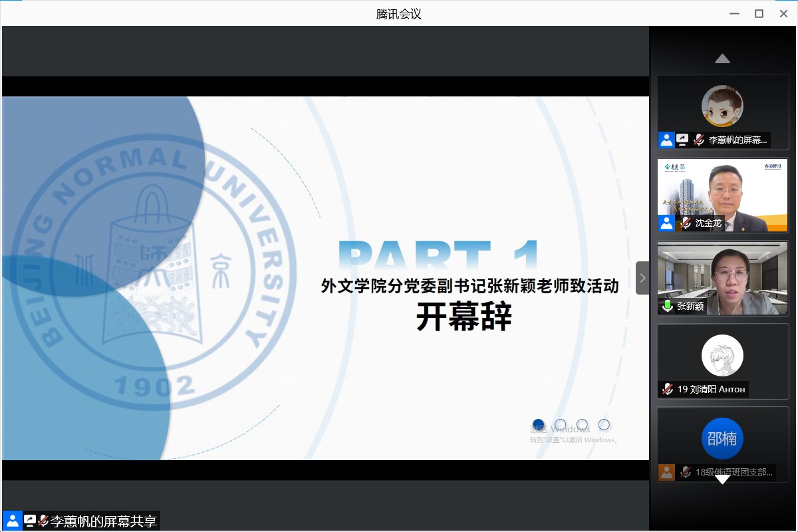798x532 pixels.
Task: Click the screen-share icon on 李蕙帆's tile
Action: 682,140
